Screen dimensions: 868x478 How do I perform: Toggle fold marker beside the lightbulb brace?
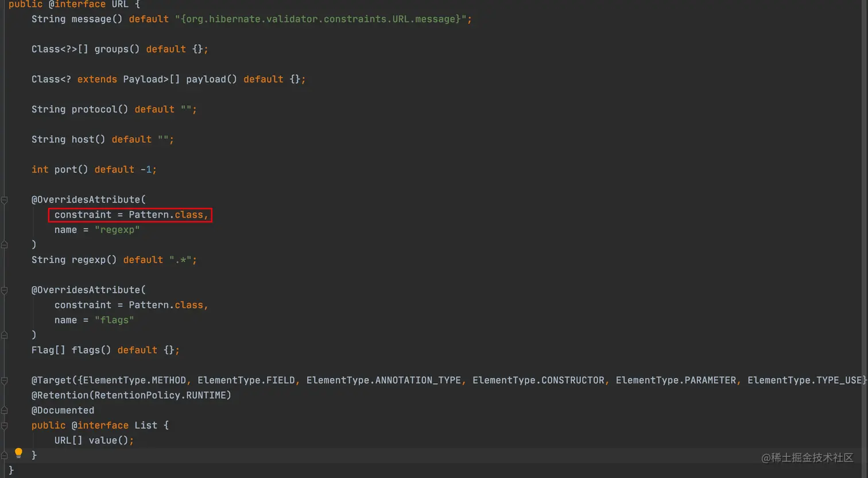[4, 456]
